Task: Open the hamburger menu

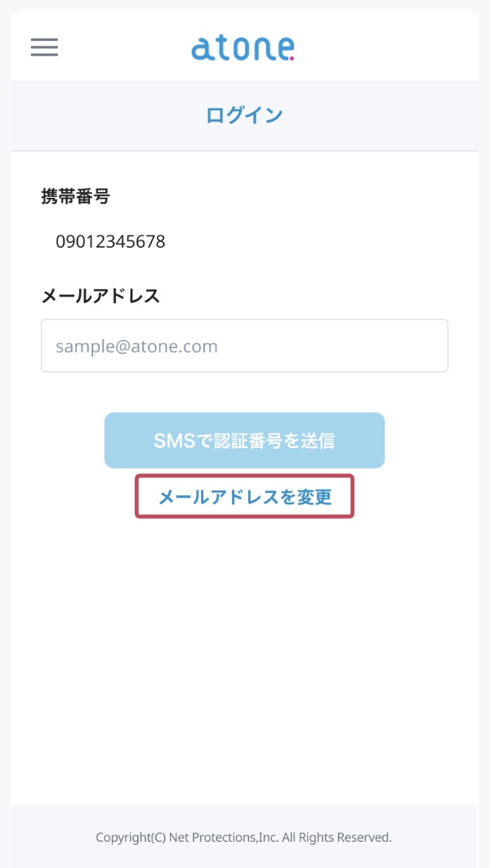Action: pos(44,47)
